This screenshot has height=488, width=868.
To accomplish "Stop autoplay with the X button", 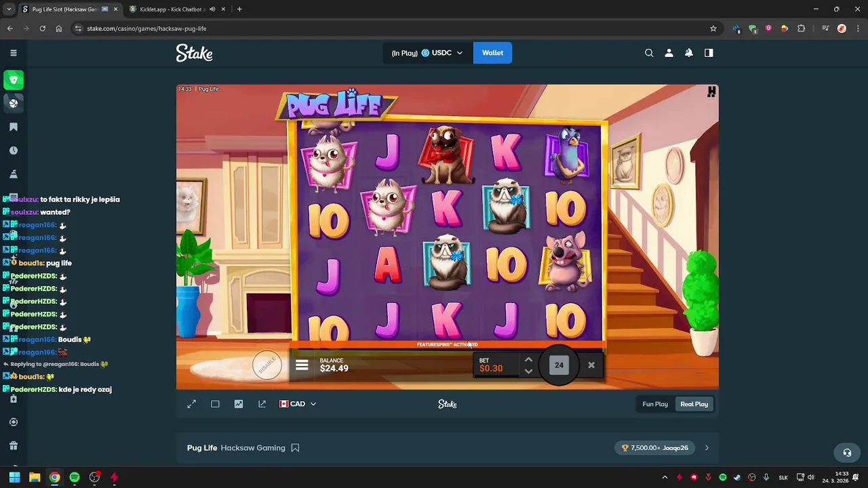I will tap(591, 365).
